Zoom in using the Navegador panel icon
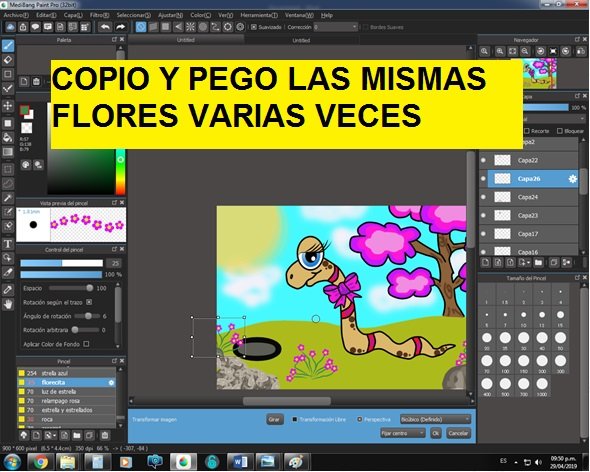Image resolution: width=590 pixels, height=472 pixels. click(500, 51)
